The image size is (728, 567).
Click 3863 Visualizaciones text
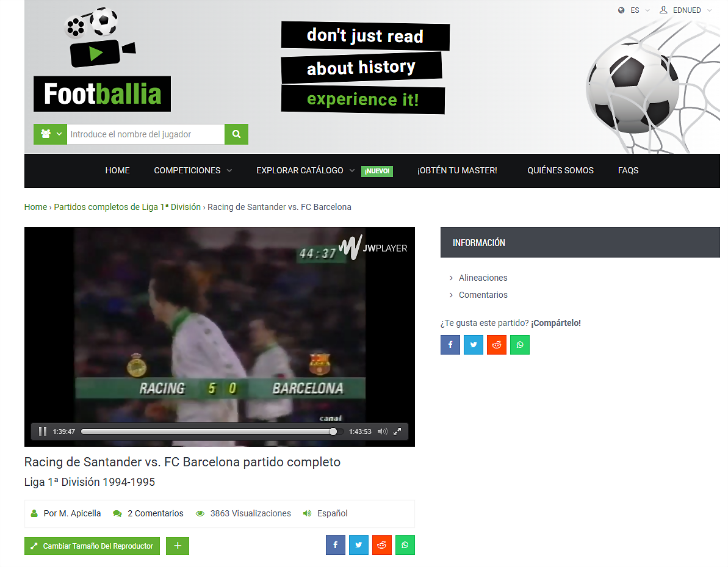coord(251,514)
